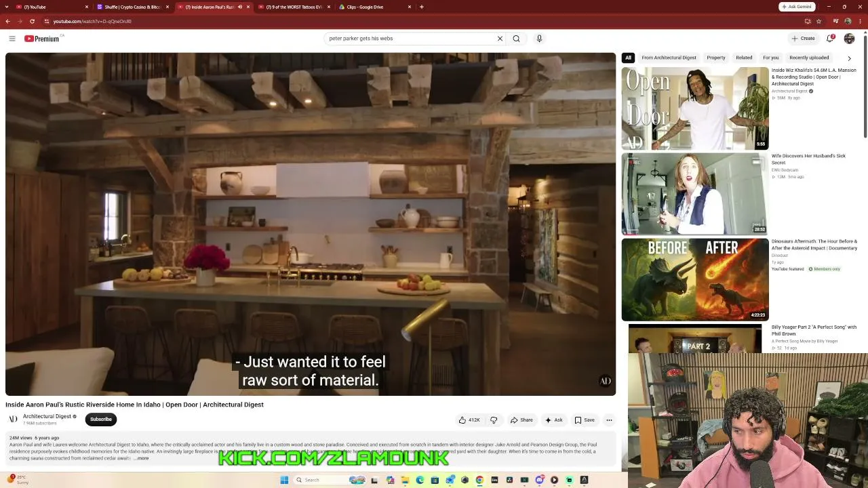The width and height of the screenshot is (868, 488).
Task: Open Inside Wiz Khalifa's Mansion title link
Action: click(x=814, y=77)
